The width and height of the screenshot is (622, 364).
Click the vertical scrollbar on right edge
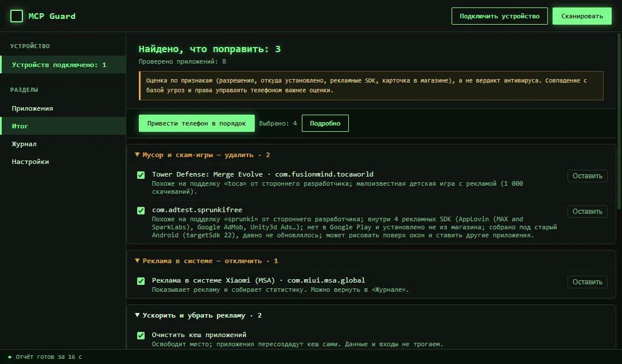(619, 122)
